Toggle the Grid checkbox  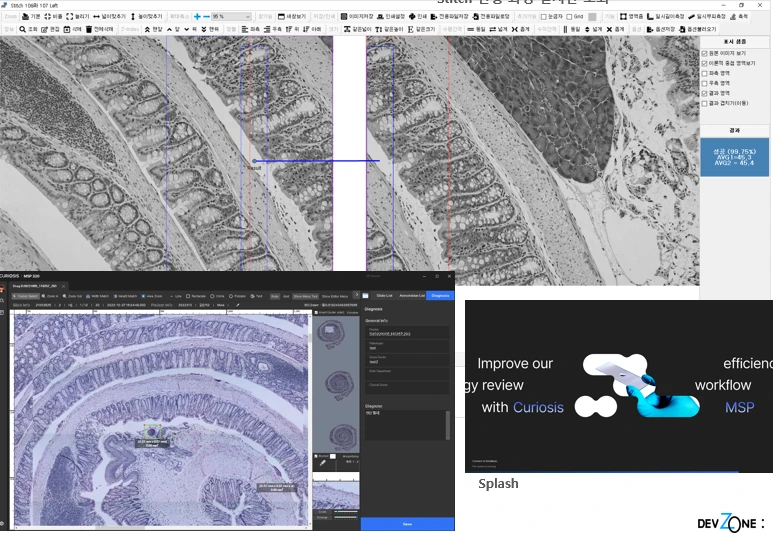click(x=569, y=16)
